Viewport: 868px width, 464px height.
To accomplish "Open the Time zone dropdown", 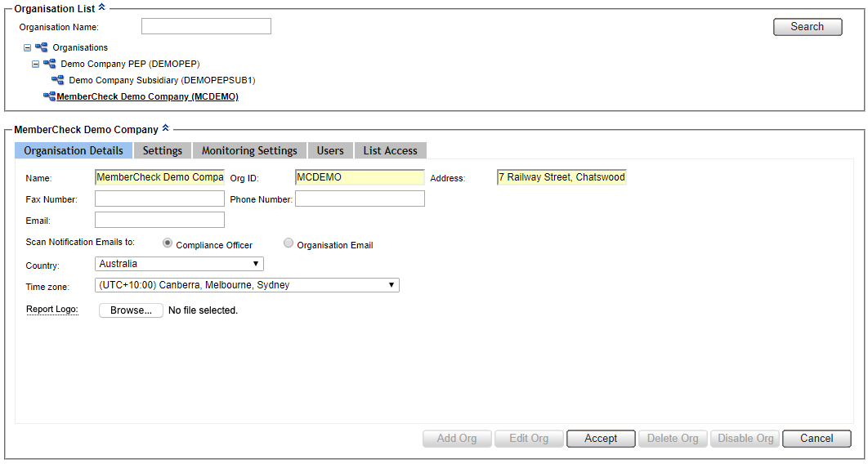I will [247, 285].
